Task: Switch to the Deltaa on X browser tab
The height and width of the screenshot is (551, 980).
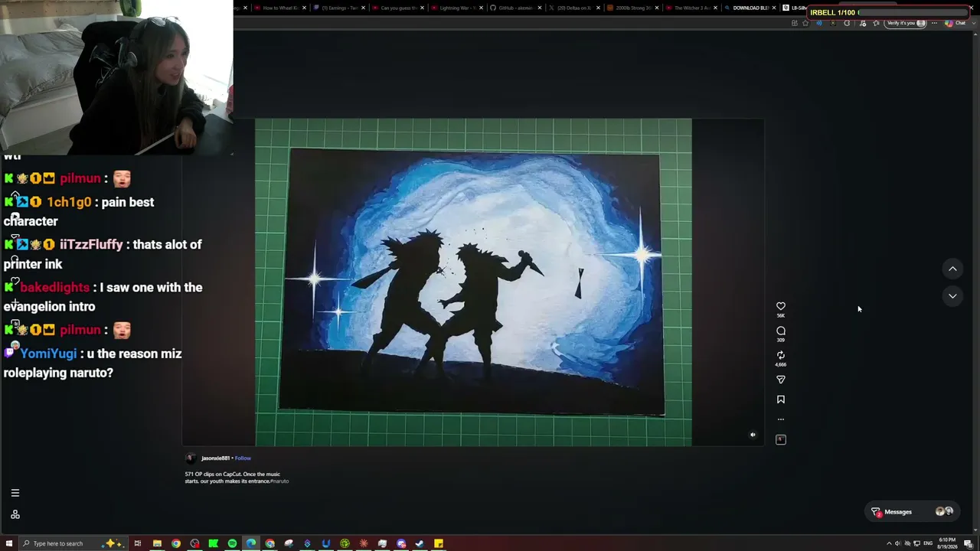Action: click(x=574, y=8)
